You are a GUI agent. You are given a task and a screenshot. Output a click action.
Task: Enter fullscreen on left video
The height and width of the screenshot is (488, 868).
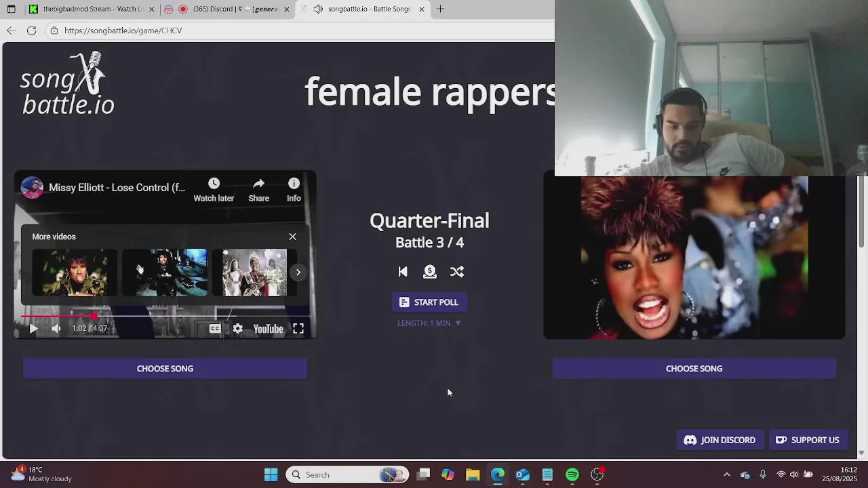pos(298,329)
